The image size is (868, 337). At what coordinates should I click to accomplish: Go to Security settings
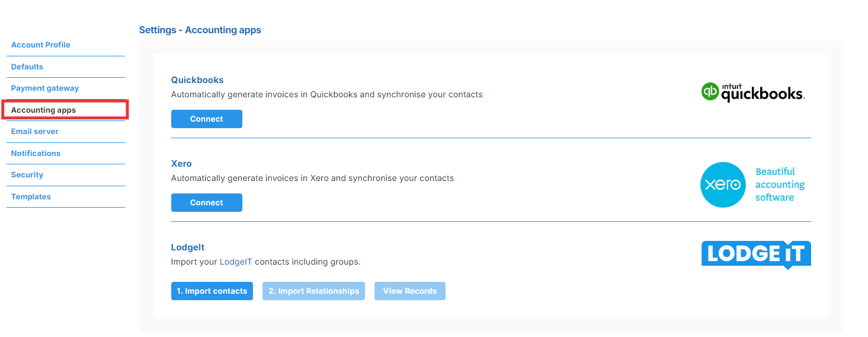tap(27, 175)
